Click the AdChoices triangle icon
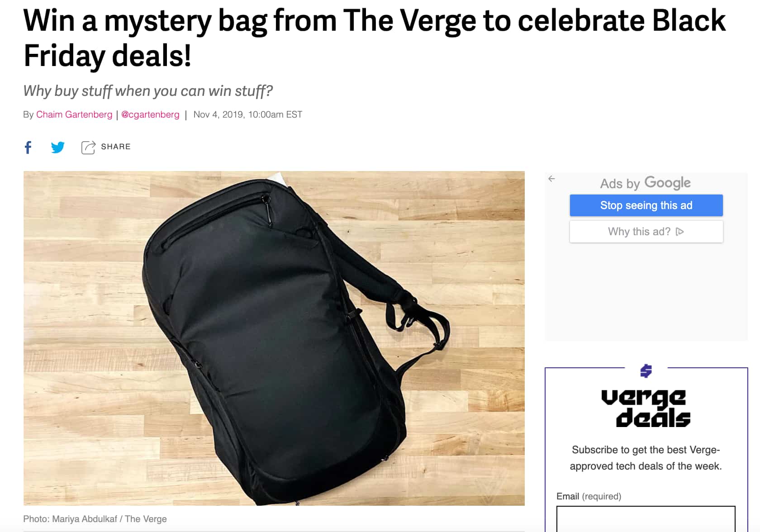The image size is (760, 532). [679, 232]
